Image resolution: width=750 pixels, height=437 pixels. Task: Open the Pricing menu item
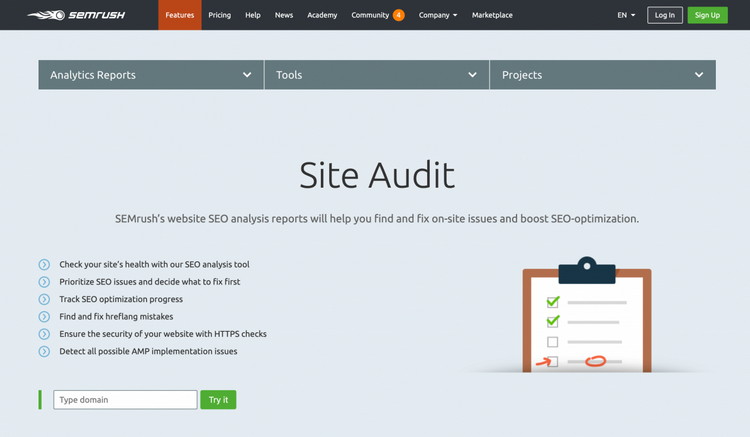(x=219, y=15)
